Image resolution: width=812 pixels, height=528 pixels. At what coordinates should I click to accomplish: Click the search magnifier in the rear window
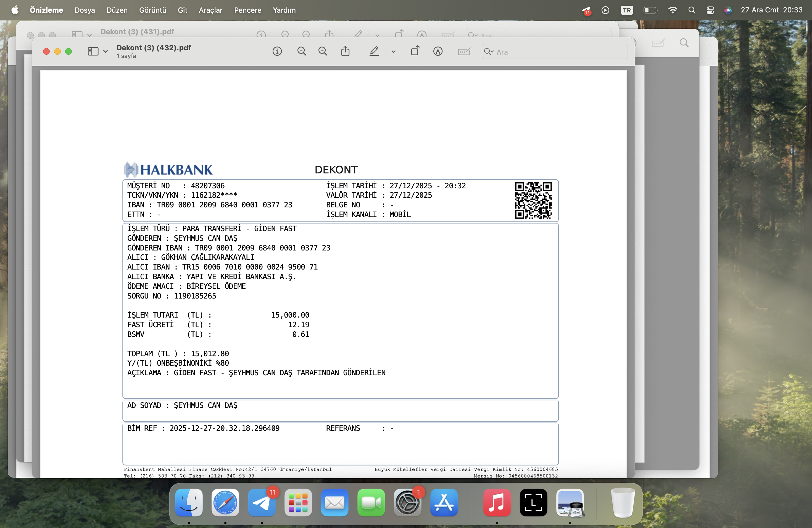(684, 43)
